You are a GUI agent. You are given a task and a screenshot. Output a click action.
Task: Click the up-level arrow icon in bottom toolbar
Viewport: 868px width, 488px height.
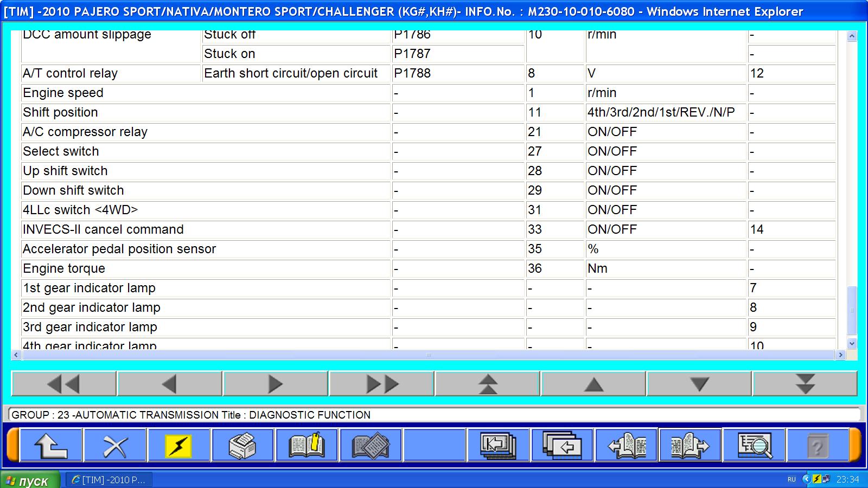click(x=51, y=446)
